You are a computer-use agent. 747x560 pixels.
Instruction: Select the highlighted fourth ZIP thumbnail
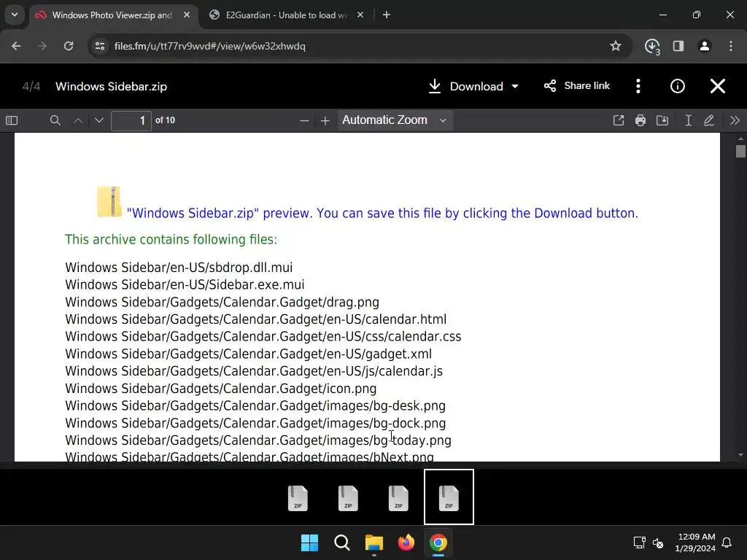(x=449, y=497)
